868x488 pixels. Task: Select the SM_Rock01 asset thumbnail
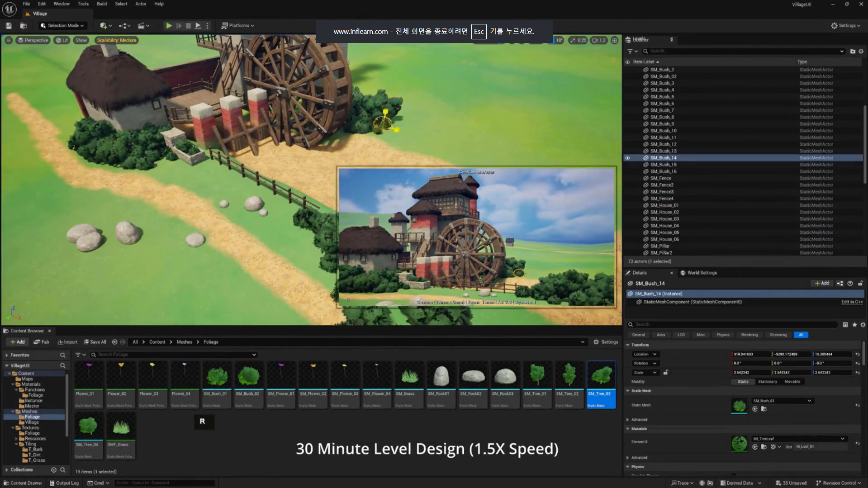[x=441, y=376]
